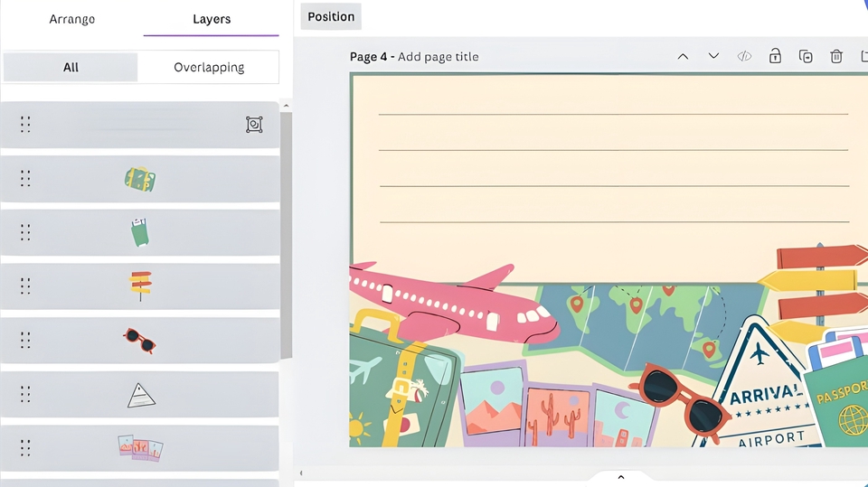Screen dimensions: 868x487
Task: Click drag handle of luggage tag layer
Action: point(25,232)
